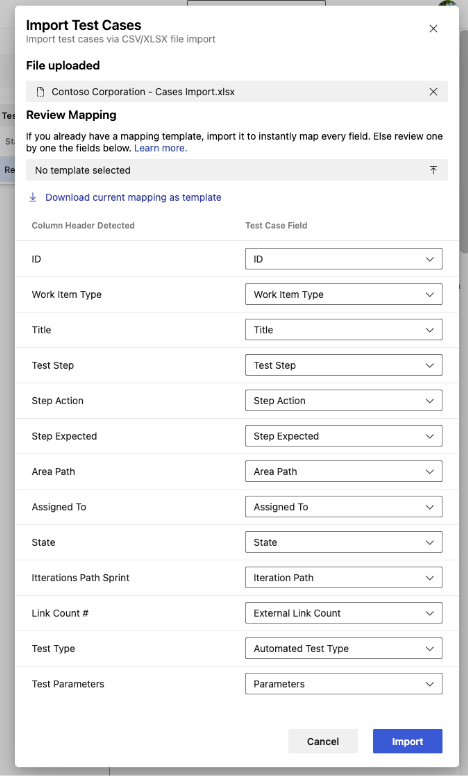Image resolution: width=468 pixels, height=776 pixels.
Task: Change the Step Expected field mapping
Action: (x=344, y=436)
